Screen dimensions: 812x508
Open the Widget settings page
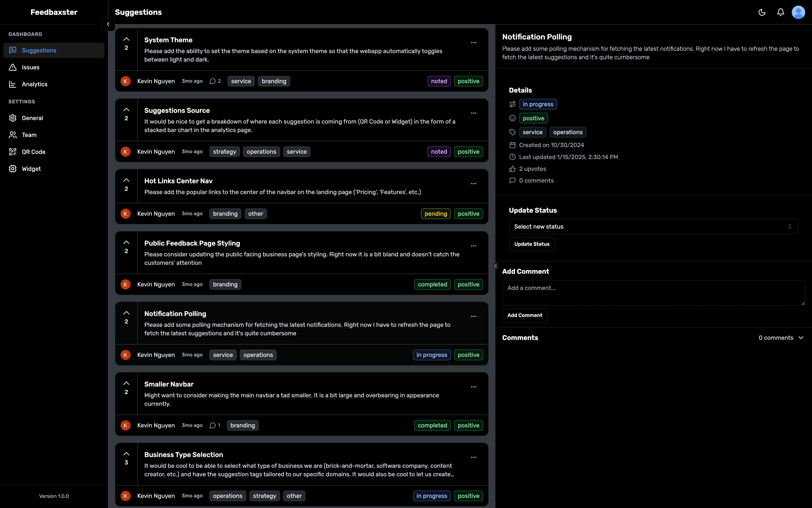(31, 169)
